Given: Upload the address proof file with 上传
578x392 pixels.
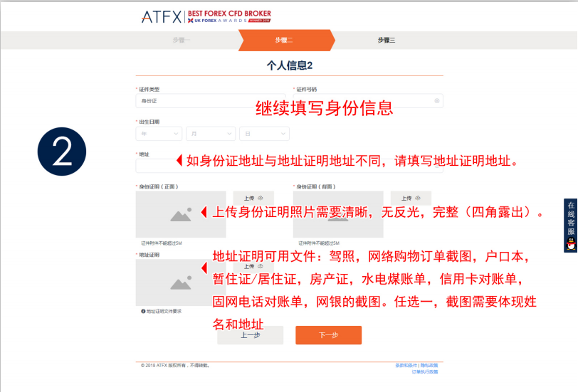Looking at the screenshot, I should click(253, 266).
